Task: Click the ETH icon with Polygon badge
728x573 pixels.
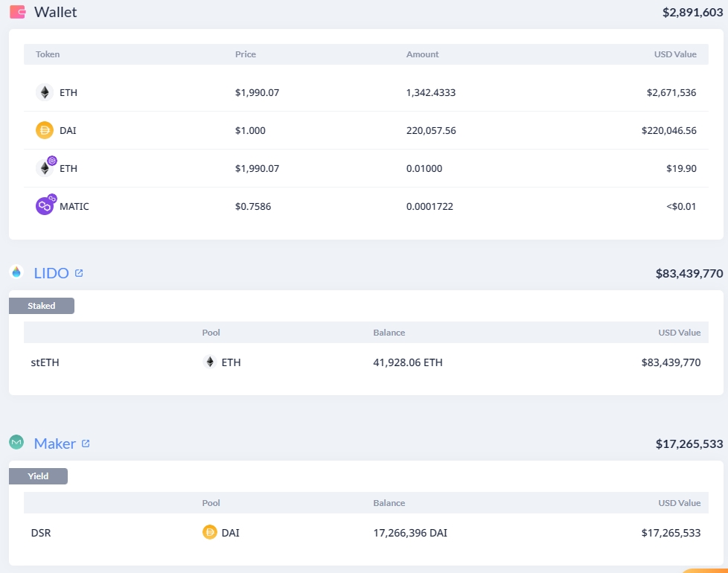Action: 45,166
